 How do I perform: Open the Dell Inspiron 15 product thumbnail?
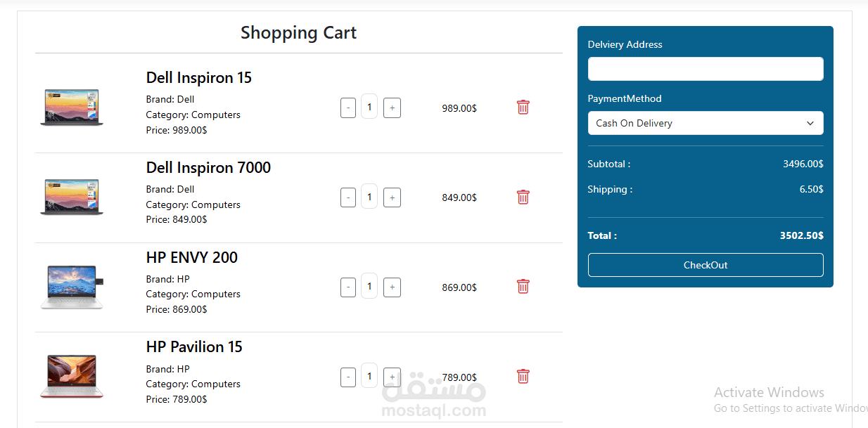[72, 108]
